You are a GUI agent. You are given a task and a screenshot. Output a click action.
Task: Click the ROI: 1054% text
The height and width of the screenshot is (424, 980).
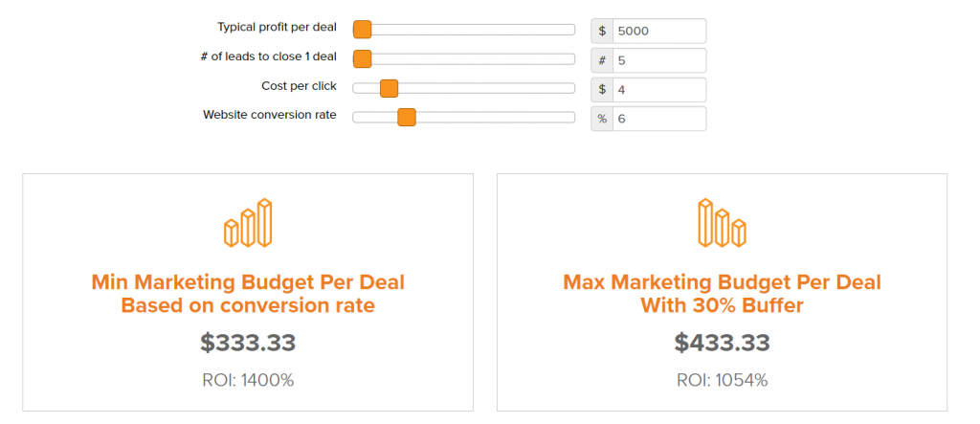pyautogui.click(x=722, y=380)
